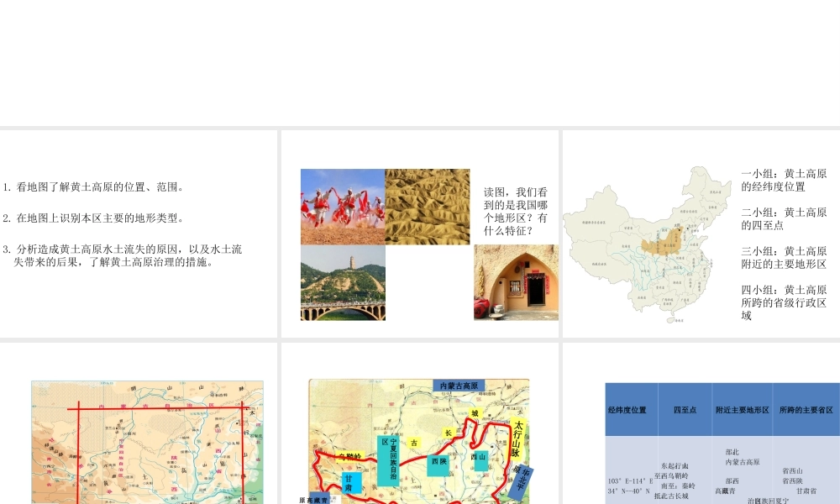Open the slide listing the three learning objectives
Image resolution: width=840 pixels, height=504 pixels.
(x=139, y=234)
